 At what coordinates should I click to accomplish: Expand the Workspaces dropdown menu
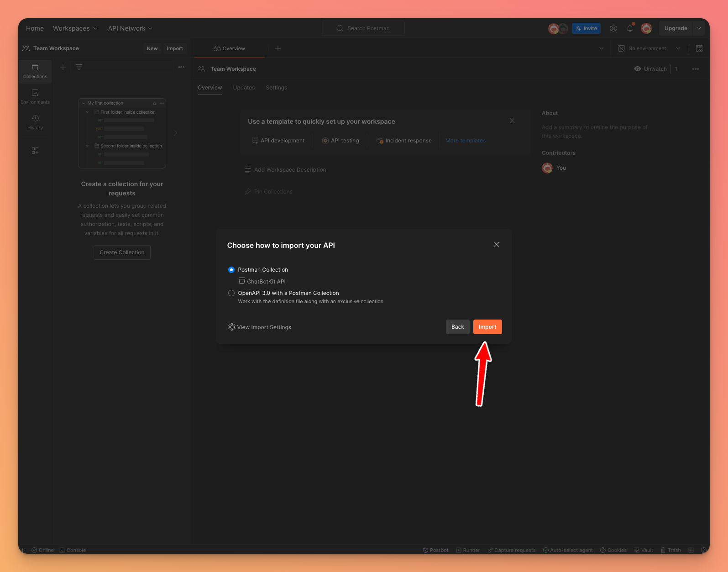click(75, 28)
